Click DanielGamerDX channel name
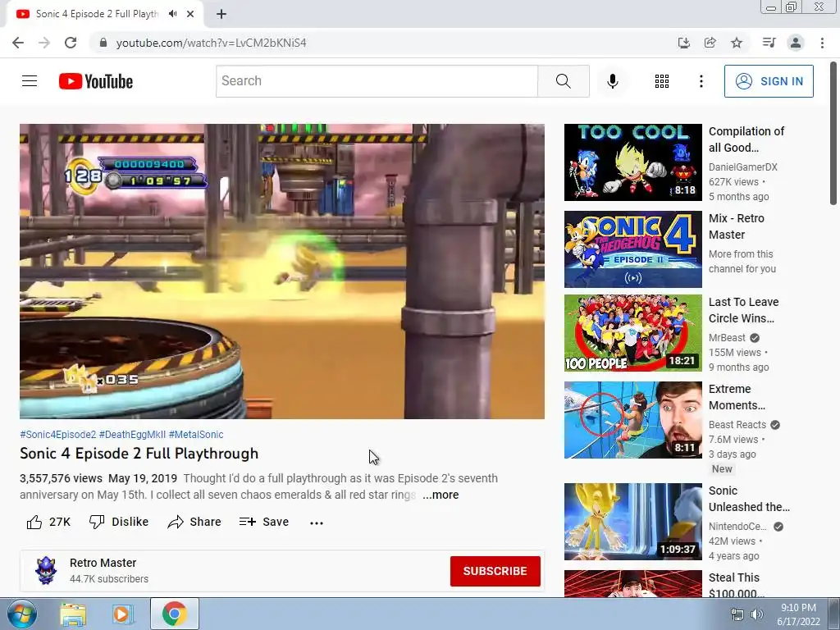This screenshot has width=840, height=630. pyautogui.click(x=742, y=167)
